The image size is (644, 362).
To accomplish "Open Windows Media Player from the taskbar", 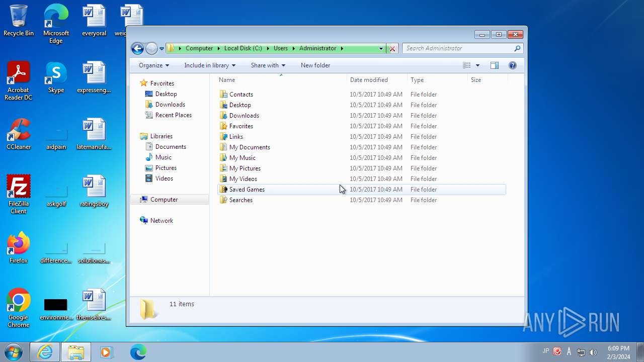I will 106,352.
